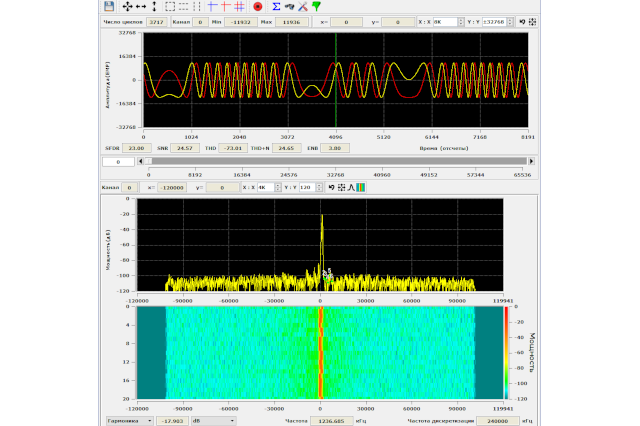Click the crossed tools settings icon

[x=303, y=6]
